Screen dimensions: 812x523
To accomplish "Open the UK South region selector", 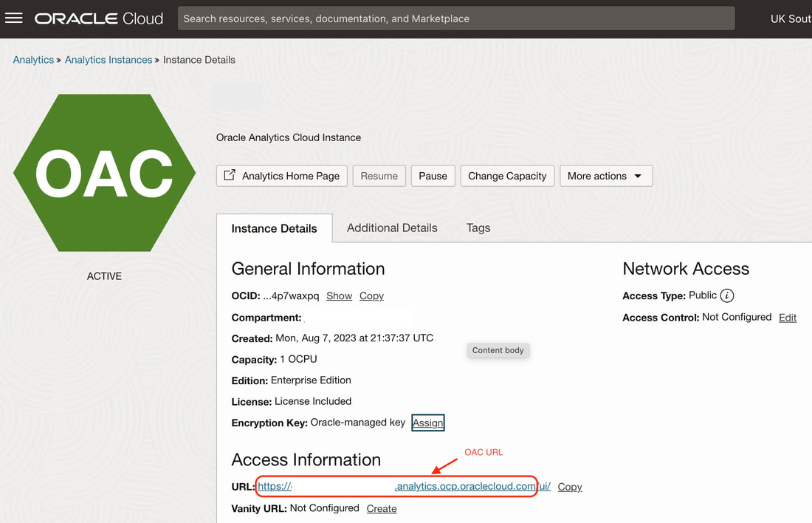I will [791, 18].
